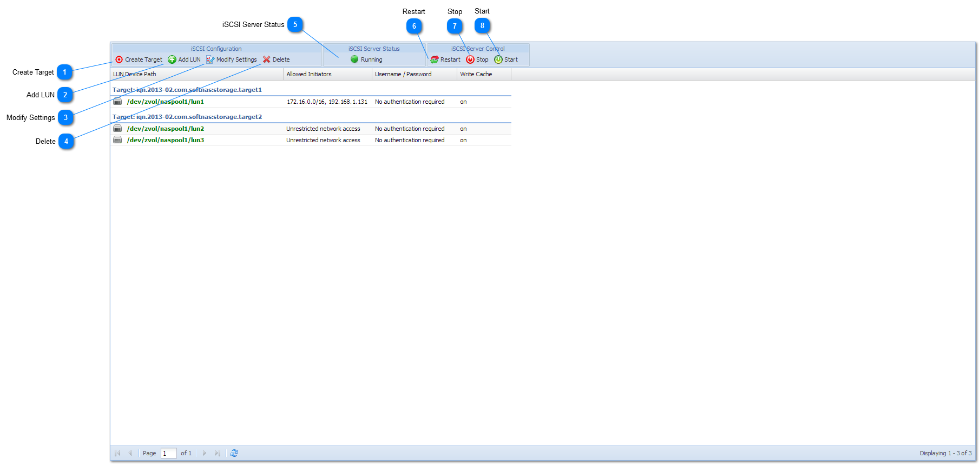Click the red Stop server icon
The image size is (980, 465).
(x=470, y=59)
